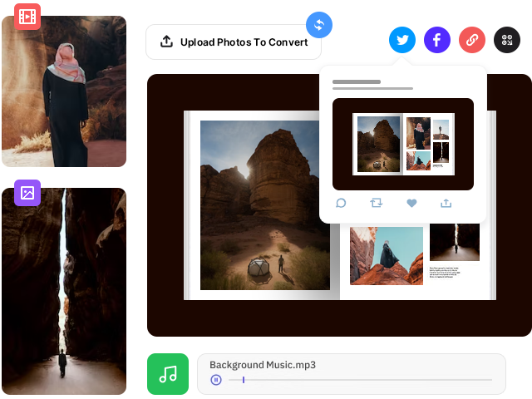Click the Background Music.mp3 file name
The height and width of the screenshot is (399, 532).
263,364
